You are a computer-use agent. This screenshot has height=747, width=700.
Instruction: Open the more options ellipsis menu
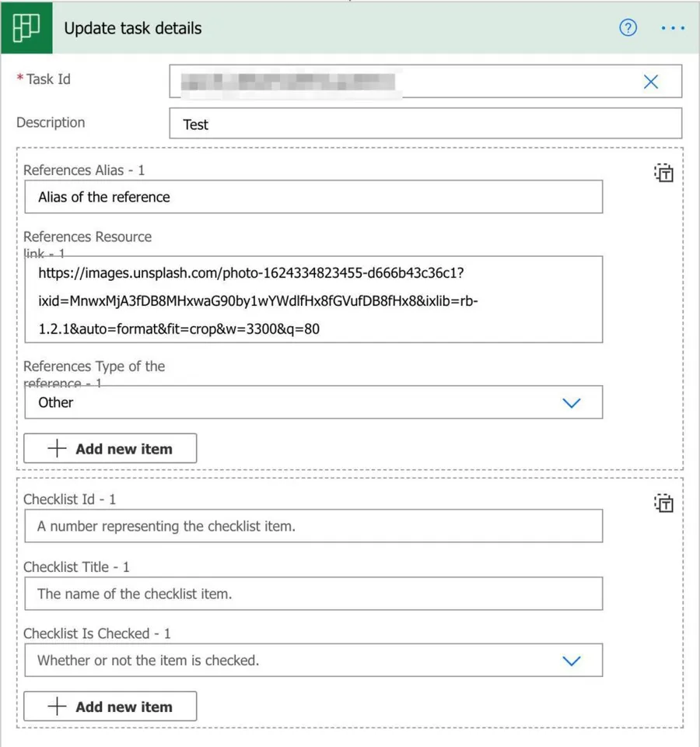[x=672, y=28]
